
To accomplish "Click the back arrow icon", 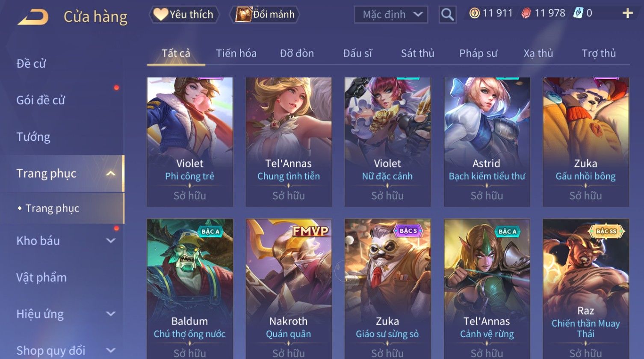I will [x=33, y=17].
